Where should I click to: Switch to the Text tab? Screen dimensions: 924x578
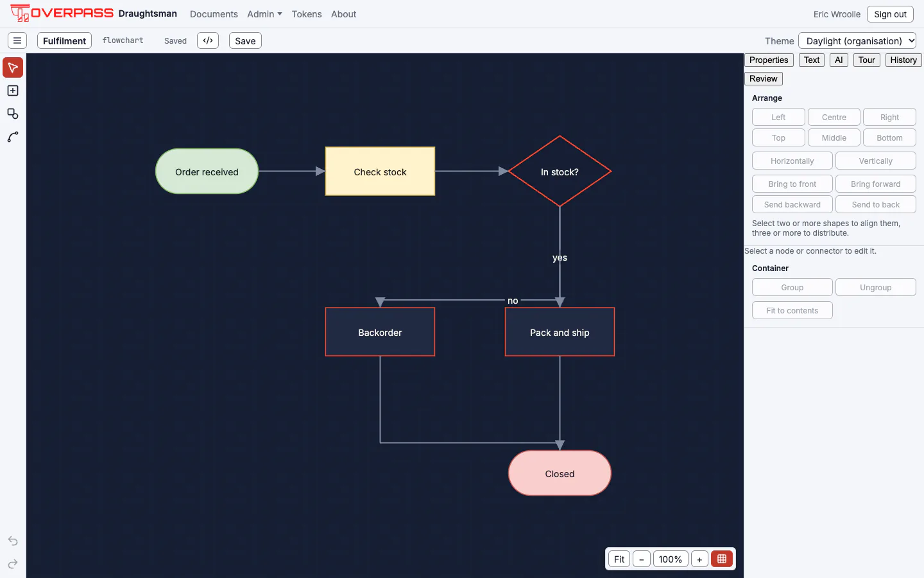pos(812,60)
